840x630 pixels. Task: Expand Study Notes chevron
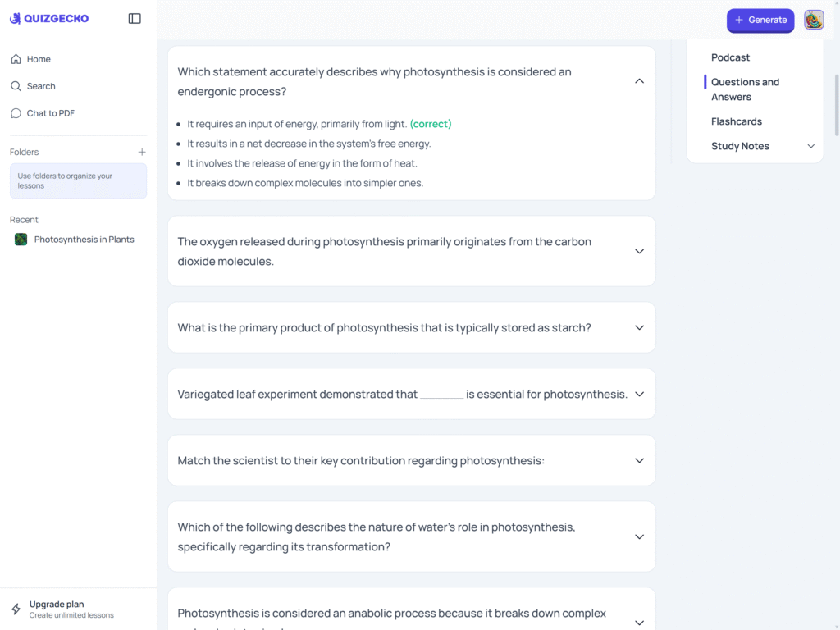point(811,146)
